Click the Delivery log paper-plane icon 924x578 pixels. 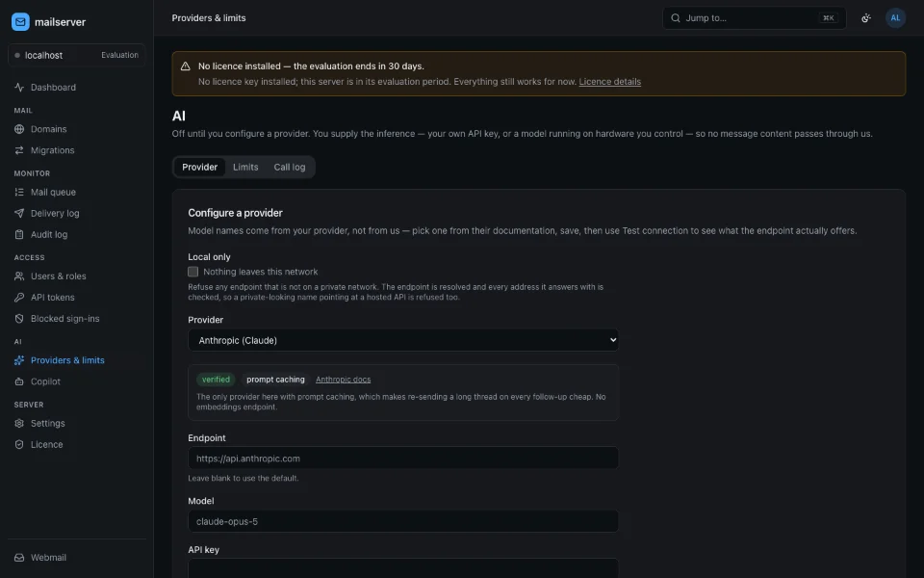click(x=19, y=214)
